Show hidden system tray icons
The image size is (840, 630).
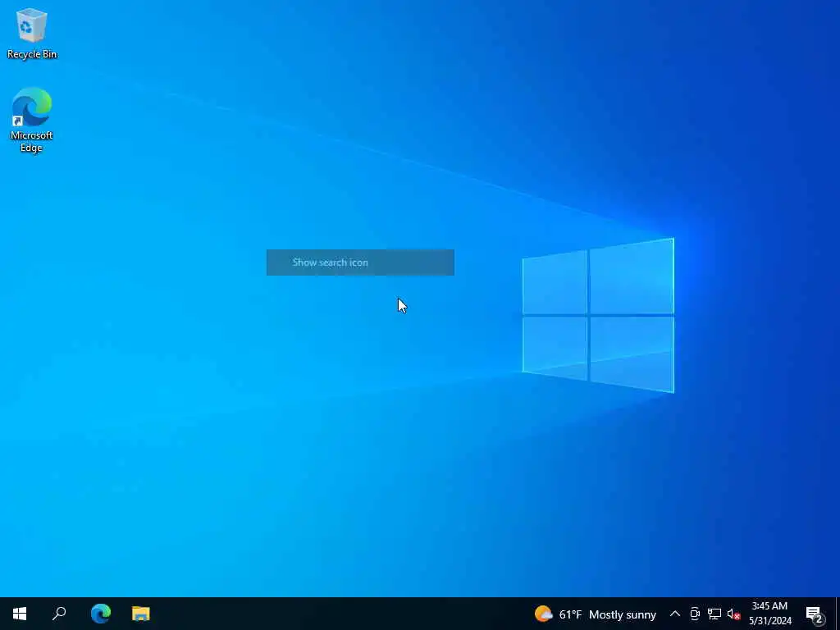(675, 614)
